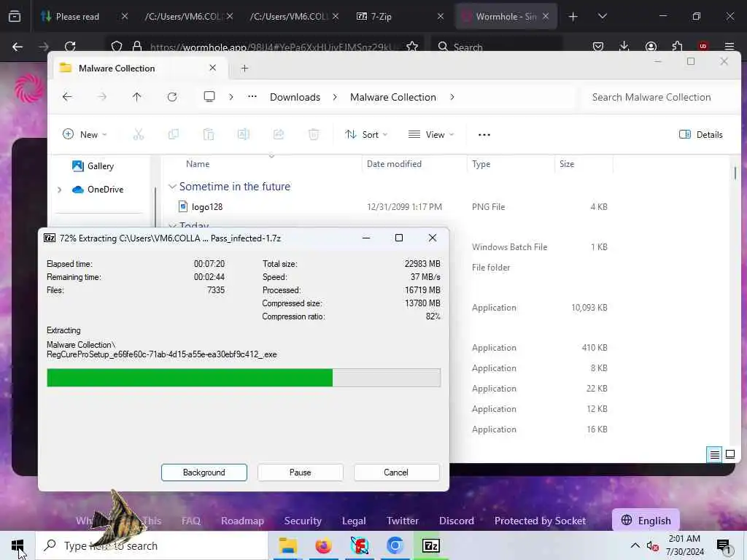Select the logo128 file
The height and width of the screenshot is (560, 747).
point(206,206)
